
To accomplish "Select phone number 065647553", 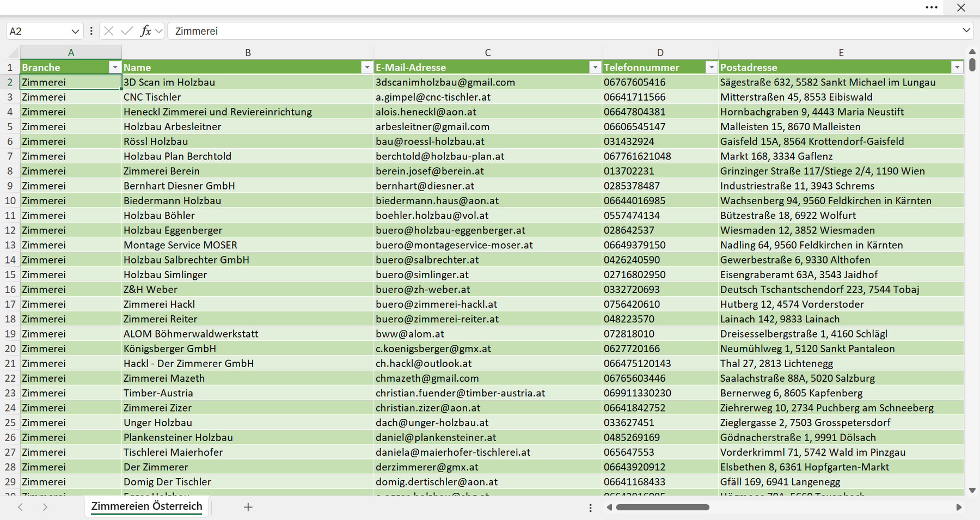I will click(x=660, y=452).
